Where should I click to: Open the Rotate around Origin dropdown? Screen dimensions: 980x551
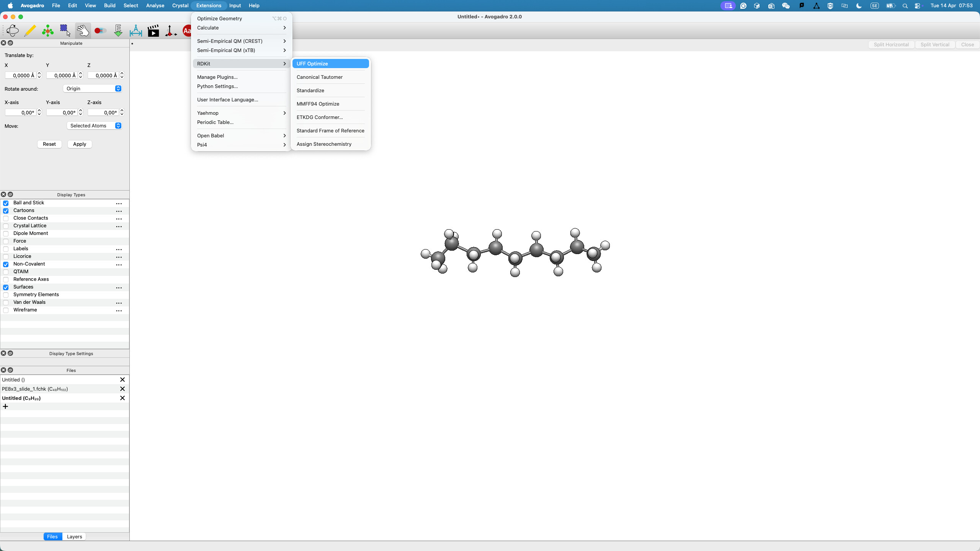(93, 89)
